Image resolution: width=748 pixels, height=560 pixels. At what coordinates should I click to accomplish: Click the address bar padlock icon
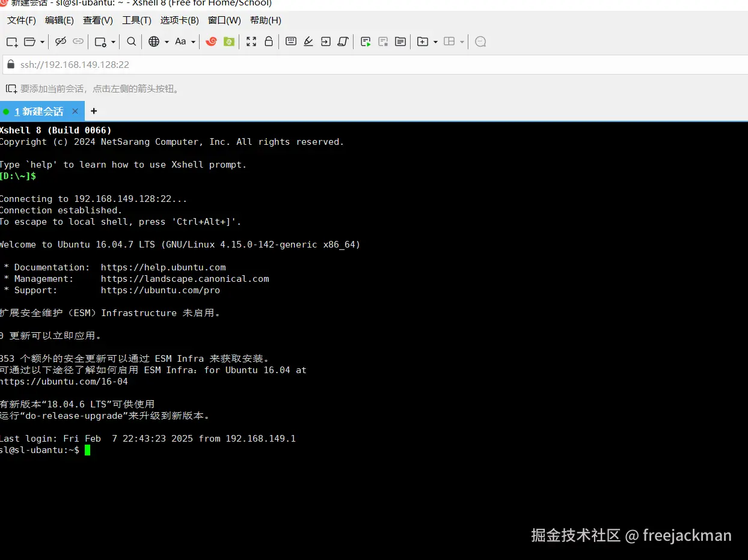10,64
